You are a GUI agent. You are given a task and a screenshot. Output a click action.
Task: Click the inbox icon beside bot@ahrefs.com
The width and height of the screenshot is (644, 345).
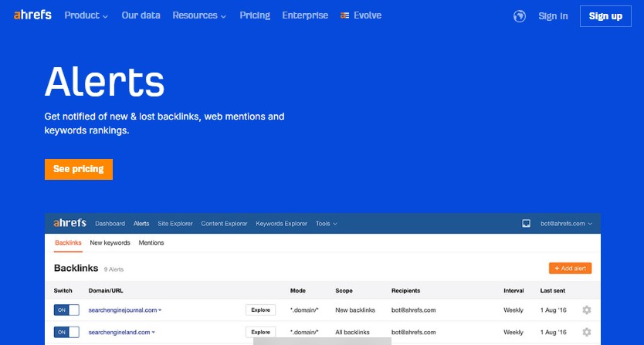526,223
